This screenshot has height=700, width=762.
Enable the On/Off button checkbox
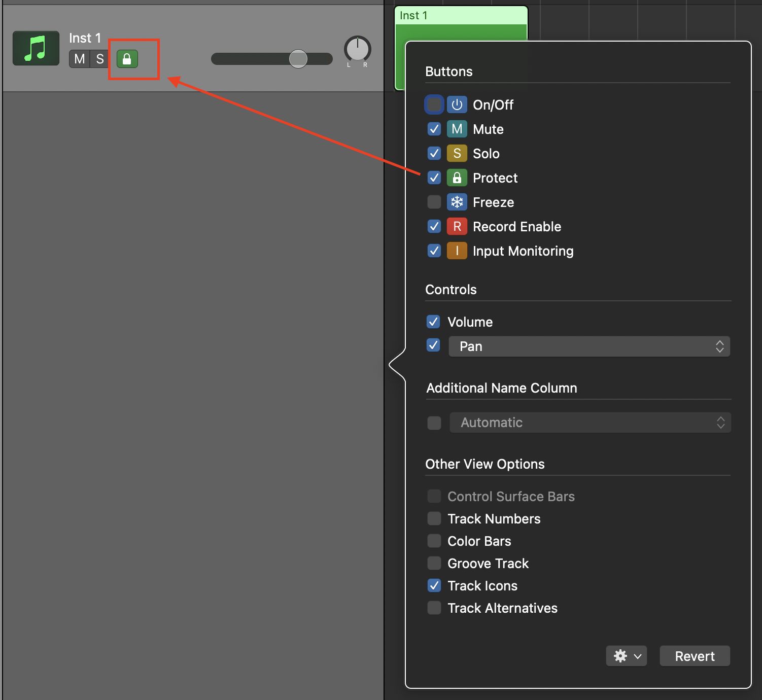pos(434,104)
